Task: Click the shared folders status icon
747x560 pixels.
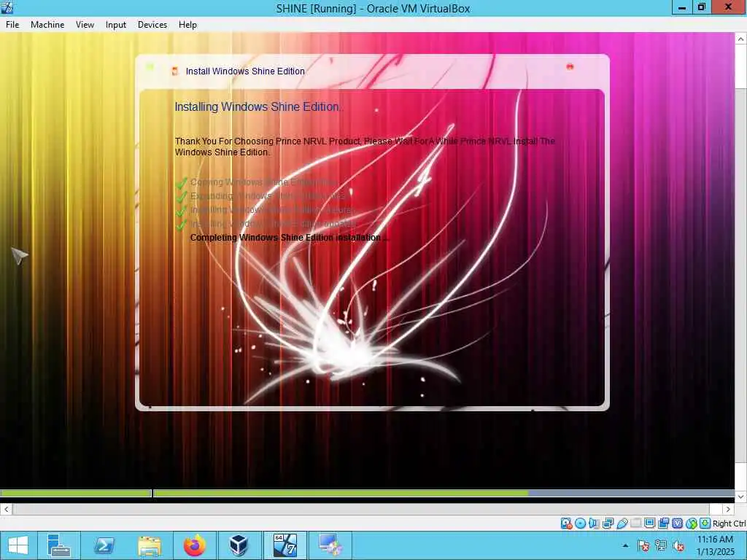Action: (635, 524)
